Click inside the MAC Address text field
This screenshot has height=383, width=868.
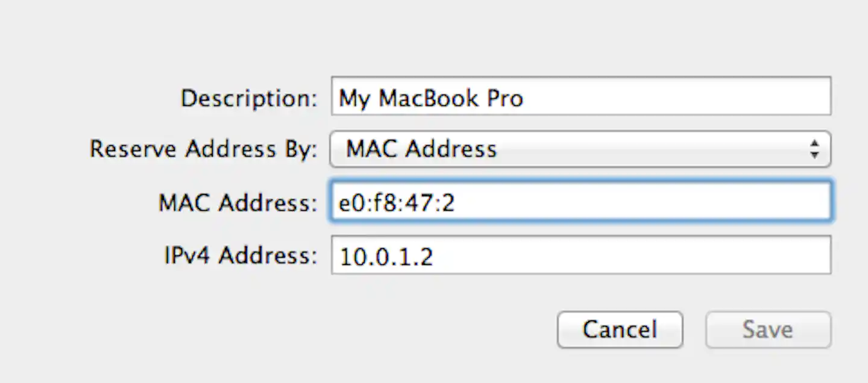coord(581,202)
